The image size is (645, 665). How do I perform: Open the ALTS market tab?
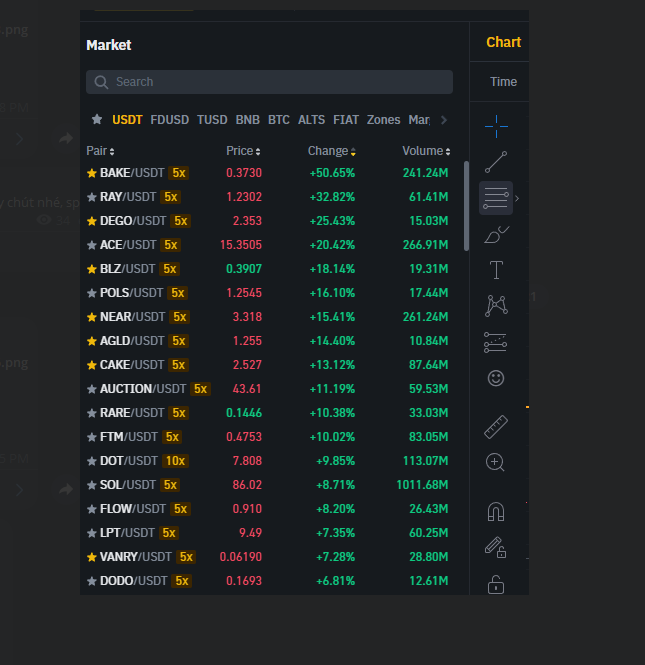click(x=311, y=120)
